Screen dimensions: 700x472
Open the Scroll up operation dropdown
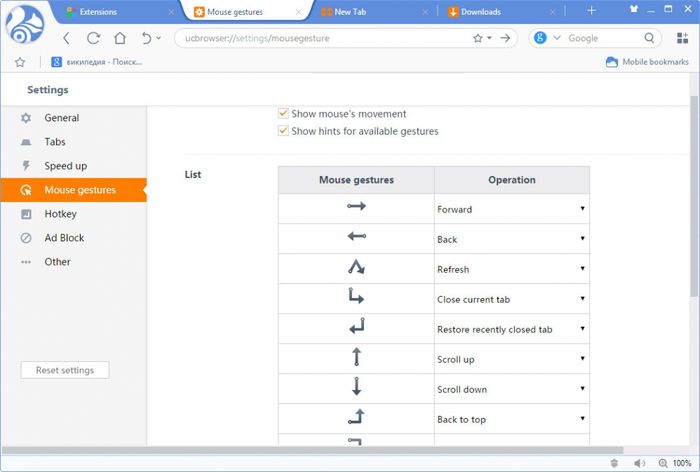pyautogui.click(x=512, y=359)
